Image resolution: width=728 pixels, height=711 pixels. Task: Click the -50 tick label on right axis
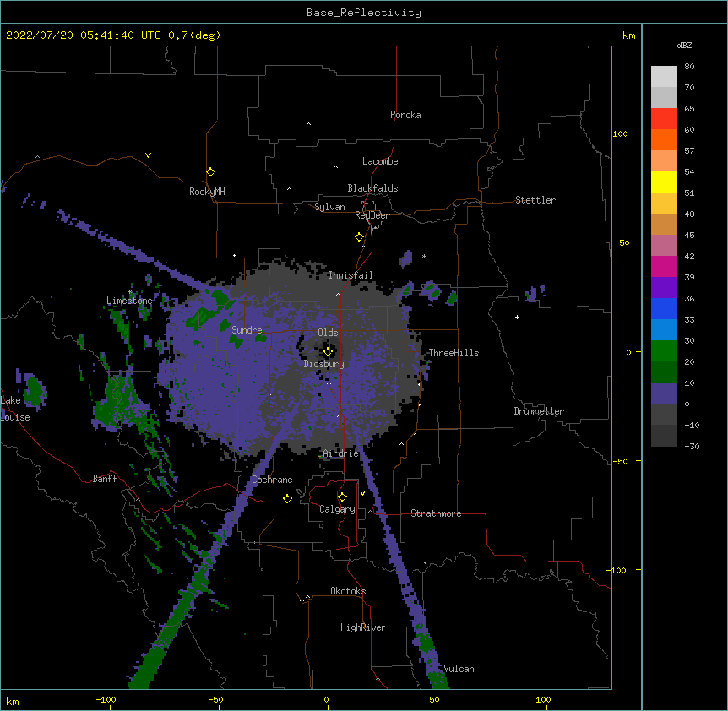(620, 461)
